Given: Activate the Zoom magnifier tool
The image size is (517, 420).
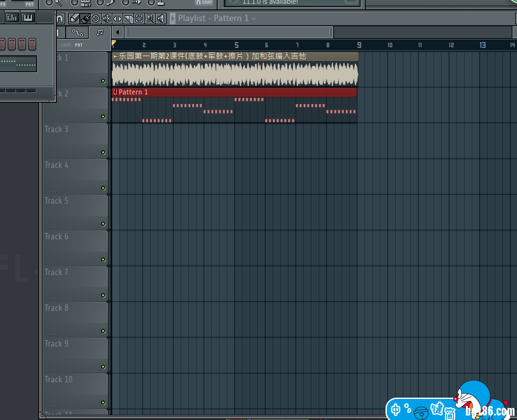Looking at the screenshot, I should [150, 19].
